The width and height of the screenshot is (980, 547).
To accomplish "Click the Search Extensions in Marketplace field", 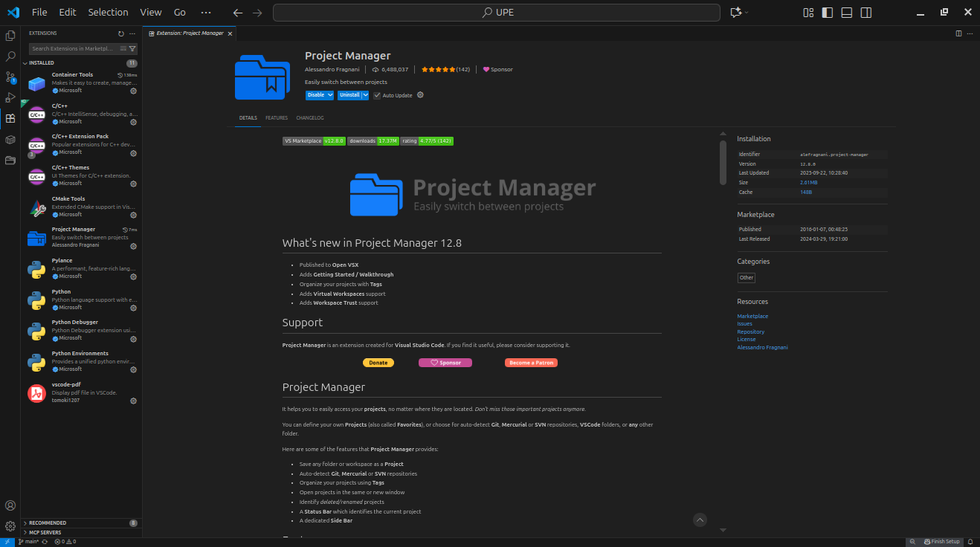I will pos(74,48).
